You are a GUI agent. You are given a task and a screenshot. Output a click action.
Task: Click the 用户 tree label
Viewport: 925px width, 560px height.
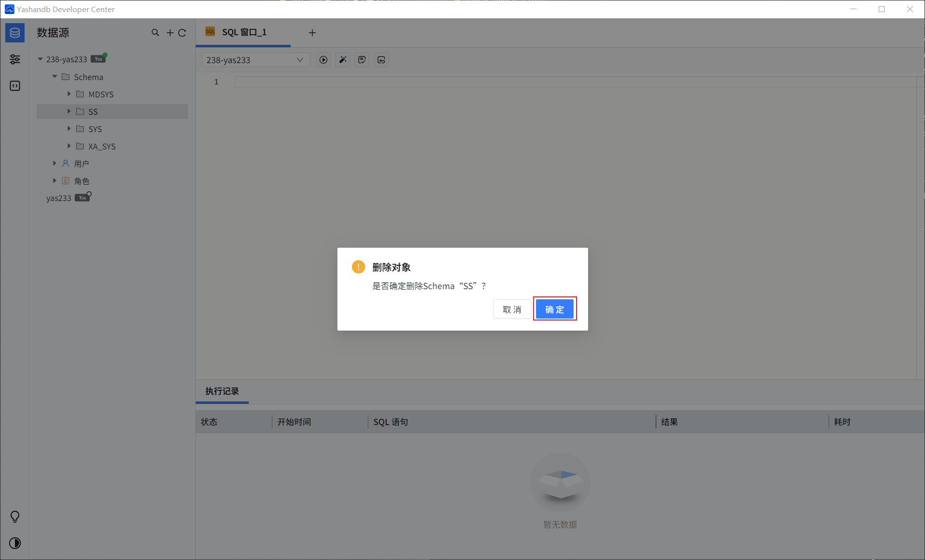pyautogui.click(x=81, y=164)
